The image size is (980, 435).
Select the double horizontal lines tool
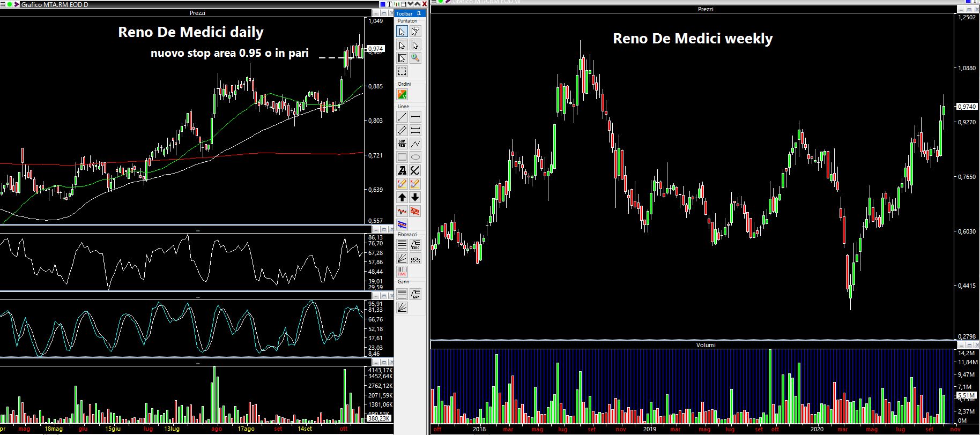pos(415,130)
